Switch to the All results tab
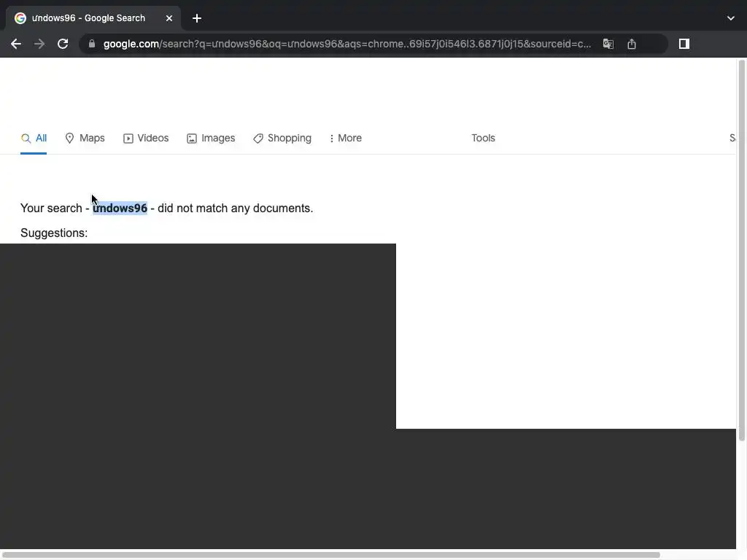This screenshot has width=747, height=560. click(x=34, y=138)
